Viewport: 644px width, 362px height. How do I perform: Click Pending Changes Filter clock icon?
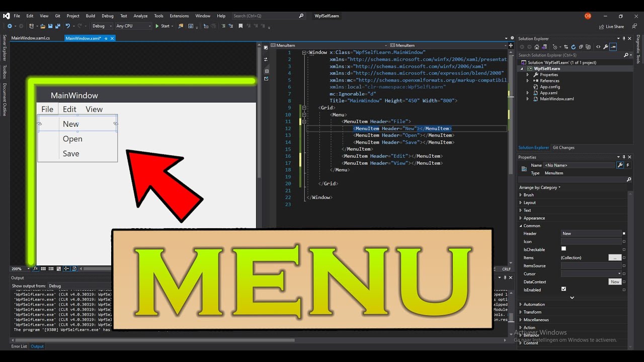(x=554, y=47)
